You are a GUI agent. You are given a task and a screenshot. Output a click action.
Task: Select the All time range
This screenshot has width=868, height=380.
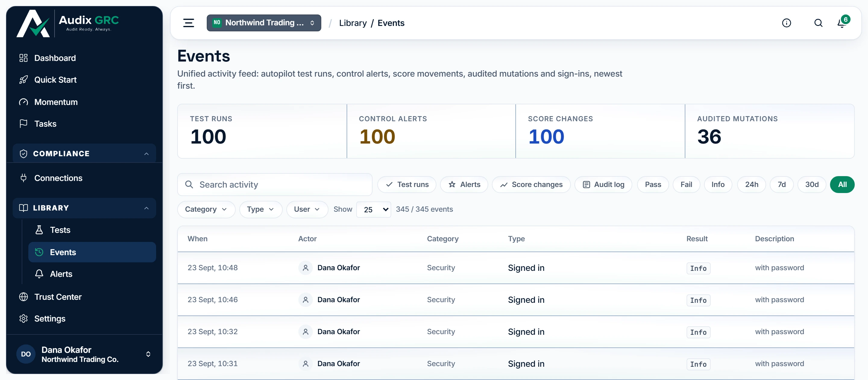click(842, 185)
